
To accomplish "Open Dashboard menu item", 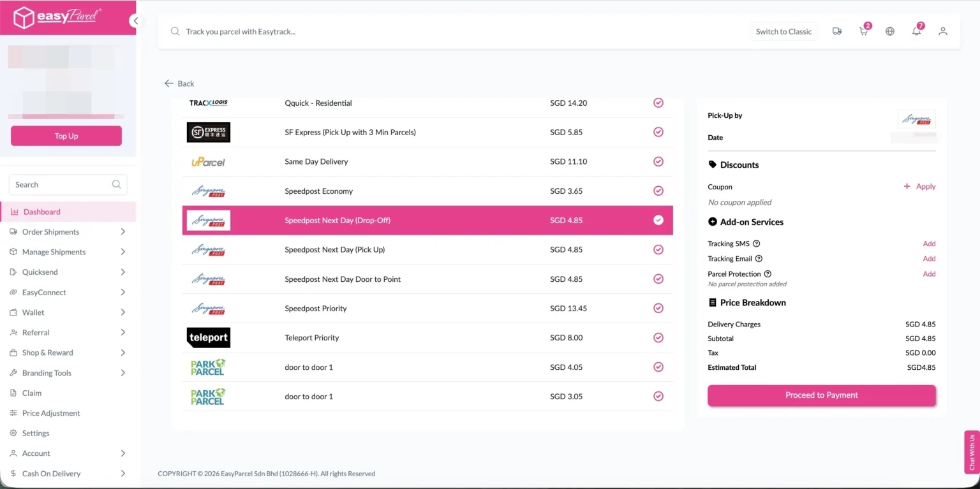I will point(68,212).
